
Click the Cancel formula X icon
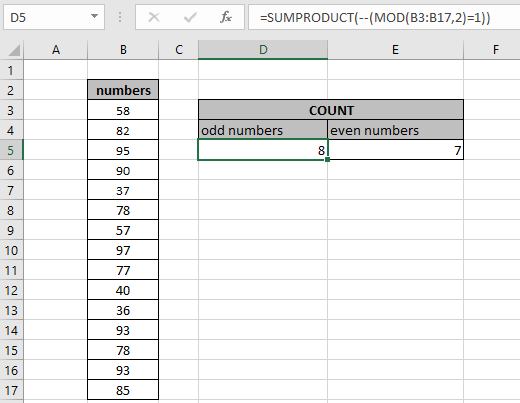(x=154, y=17)
